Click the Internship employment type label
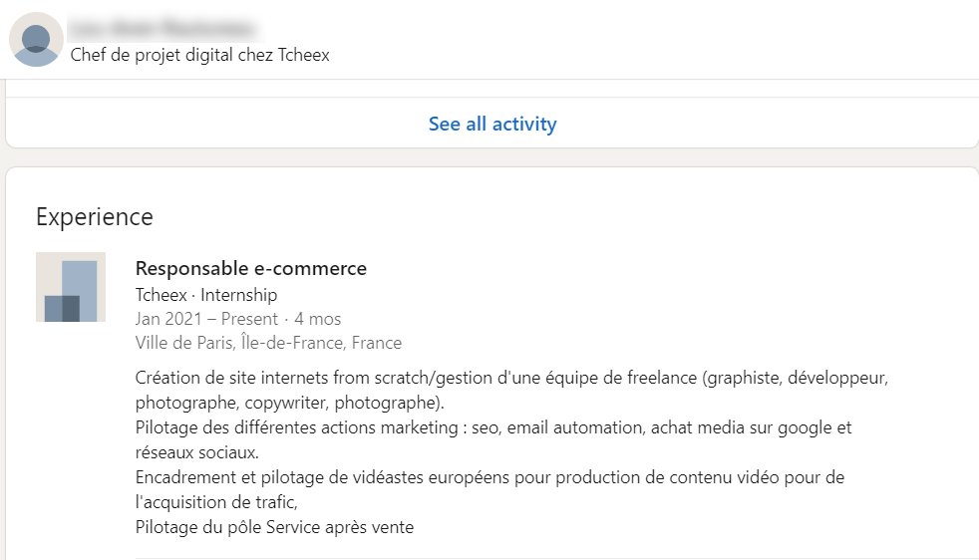Viewport: 979px width, 560px height. pos(239,295)
